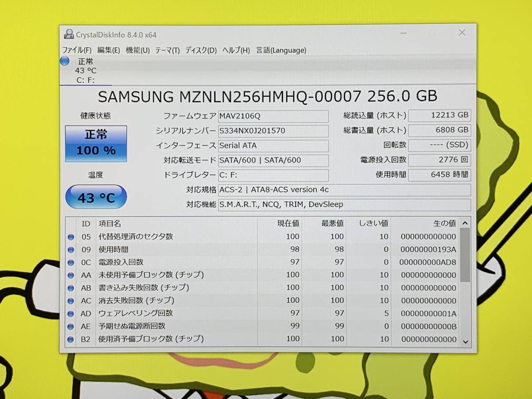The width and height of the screenshot is (532, 399).
Task: Click the 正常 100% health status button
Action: pyautogui.click(x=96, y=143)
